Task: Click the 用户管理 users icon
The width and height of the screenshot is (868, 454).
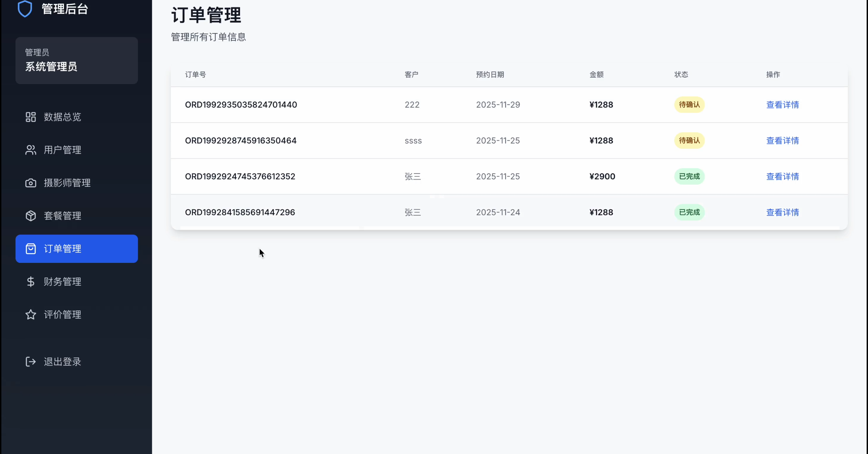Action: tap(31, 150)
